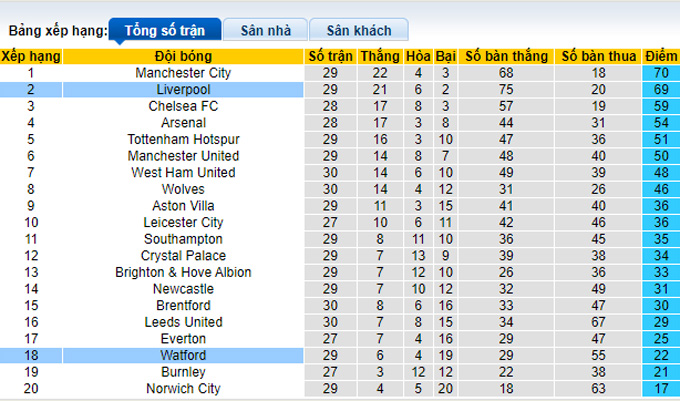This screenshot has height=401, width=680.
Task: Click the Xếp hạng column header
Action: (30, 56)
